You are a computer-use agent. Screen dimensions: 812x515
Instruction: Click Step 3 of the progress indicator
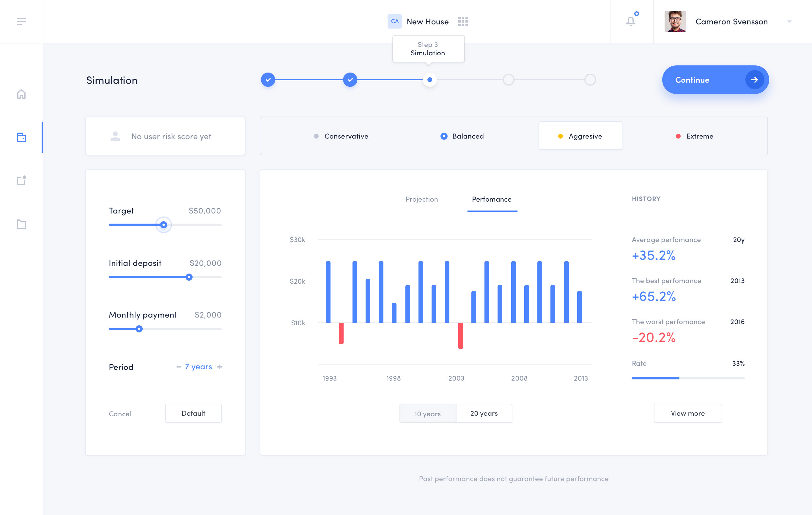pyautogui.click(x=429, y=80)
